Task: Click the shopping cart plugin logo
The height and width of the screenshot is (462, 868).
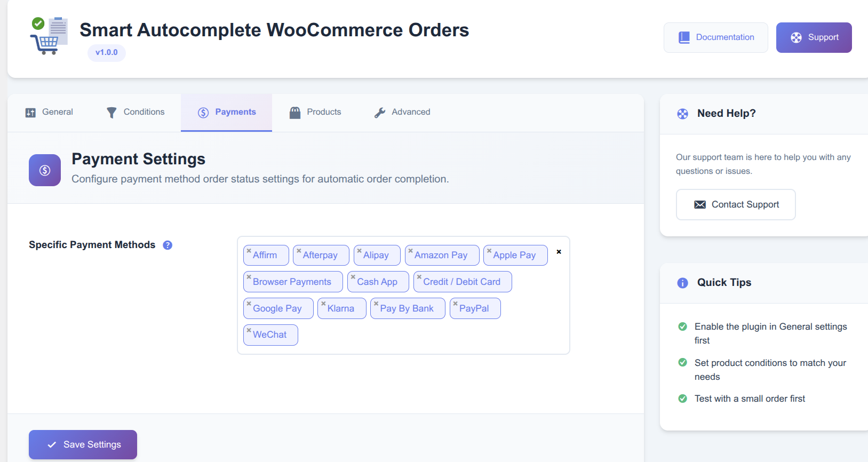Action: click(x=49, y=36)
